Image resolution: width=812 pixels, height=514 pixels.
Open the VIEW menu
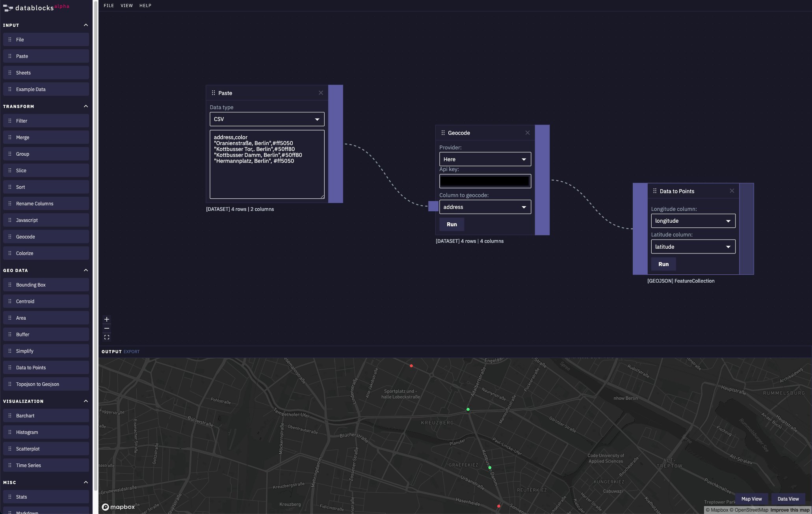click(126, 6)
